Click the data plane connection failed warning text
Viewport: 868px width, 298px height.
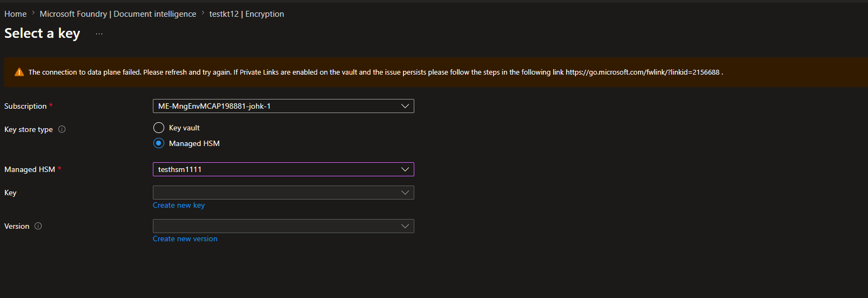pyautogui.click(x=375, y=72)
